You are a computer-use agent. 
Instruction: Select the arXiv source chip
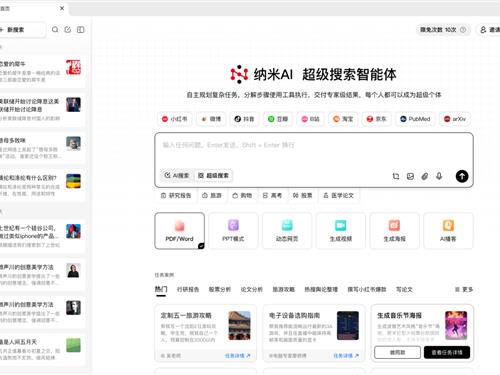coord(455,119)
